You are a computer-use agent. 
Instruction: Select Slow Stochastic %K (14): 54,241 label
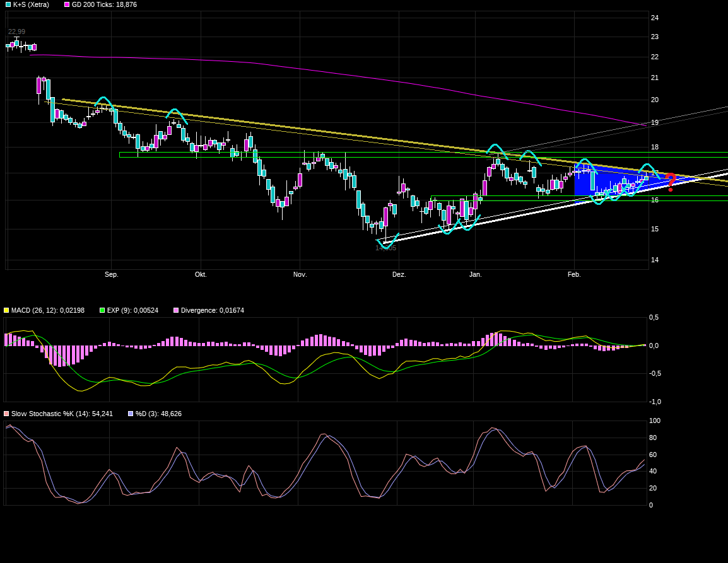[62, 414]
